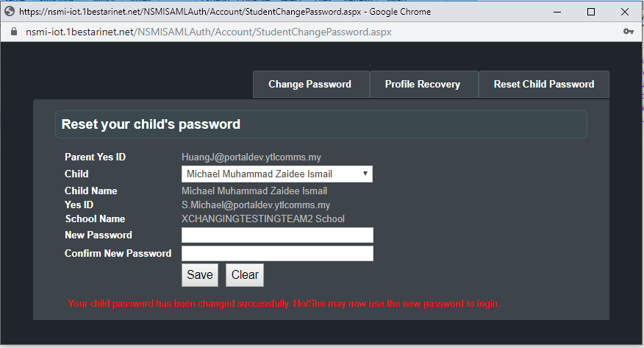Expand the Child list with the arrow
Image resolution: width=644 pixels, height=348 pixels.
(x=365, y=174)
